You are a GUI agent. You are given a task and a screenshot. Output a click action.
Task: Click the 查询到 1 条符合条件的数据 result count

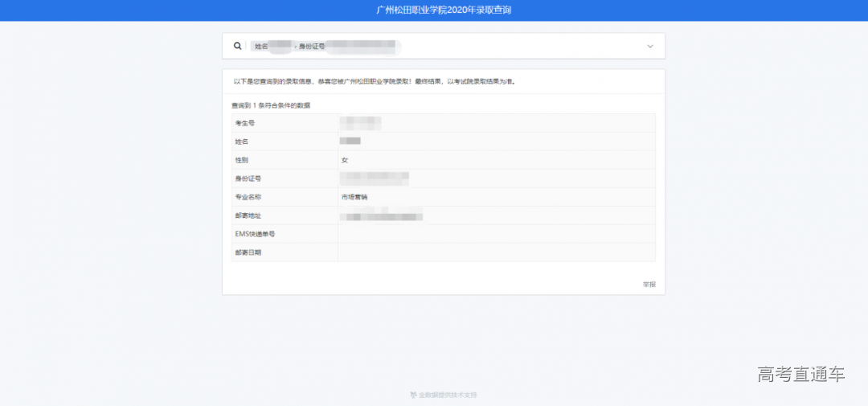pos(271,105)
